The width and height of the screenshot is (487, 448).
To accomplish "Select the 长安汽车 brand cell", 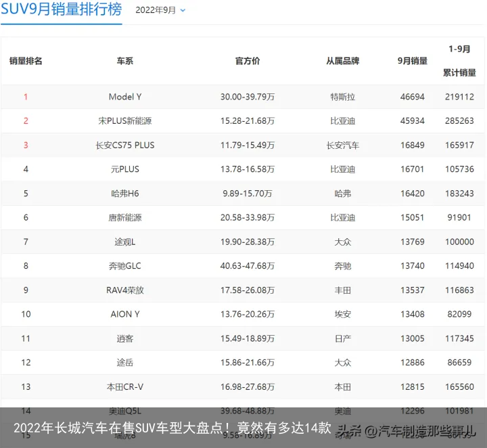I will [342, 145].
